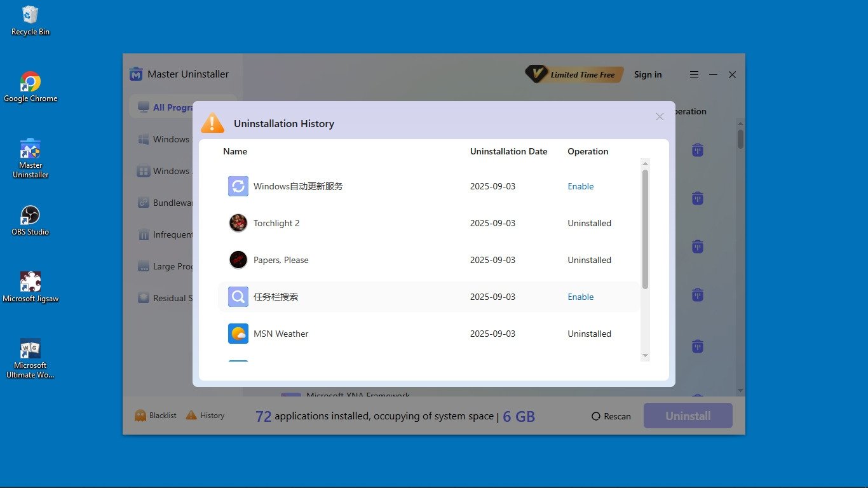Image resolution: width=868 pixels, height=488 pixels.
Task: Open the Microsoft Jigsaw desktop icon
Action: pos(30,287)
